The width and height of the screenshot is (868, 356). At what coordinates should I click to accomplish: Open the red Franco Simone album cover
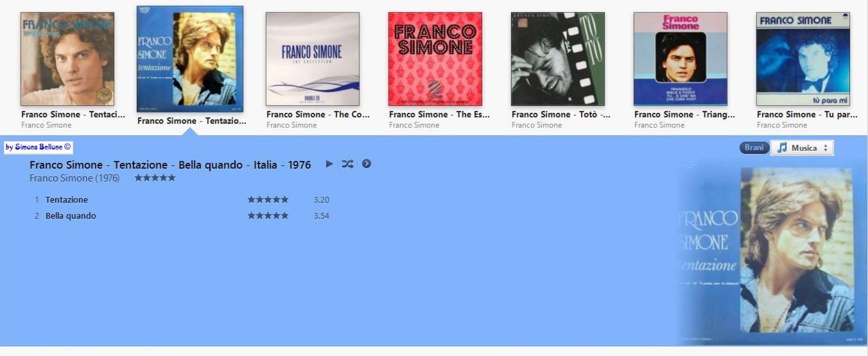[435, 59]
